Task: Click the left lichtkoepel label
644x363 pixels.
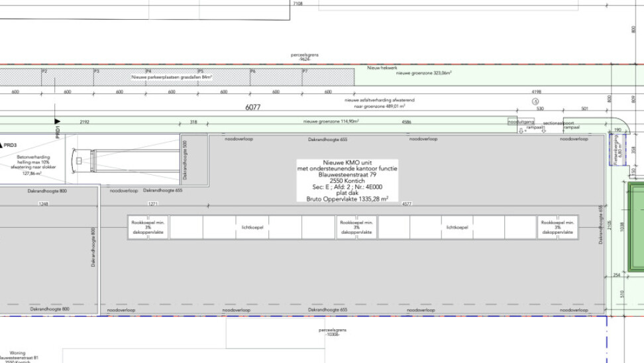Action: pyautogui.click(x=252, y=227)
